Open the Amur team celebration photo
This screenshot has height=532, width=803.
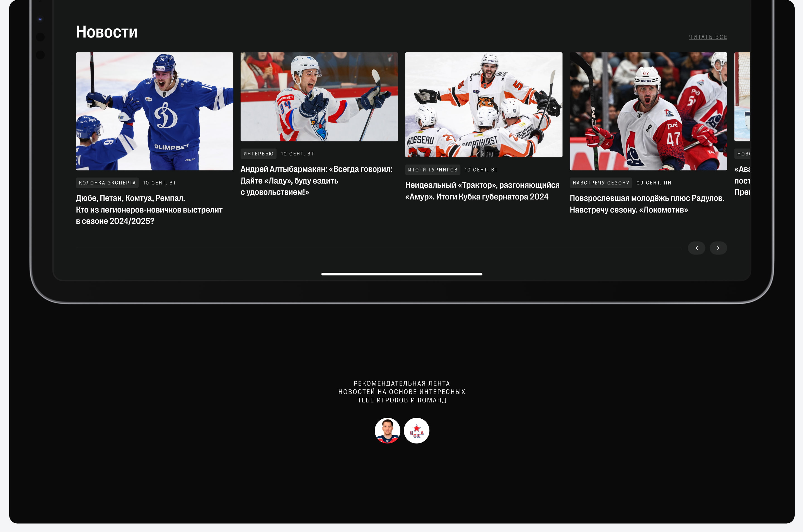tap(483, 105)
